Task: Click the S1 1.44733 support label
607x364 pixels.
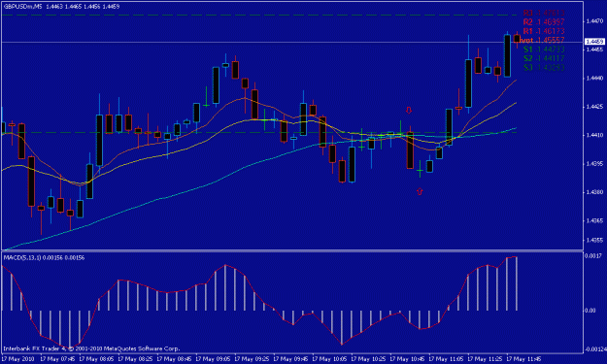Action: pyautogui.click(x=544, y=50)
